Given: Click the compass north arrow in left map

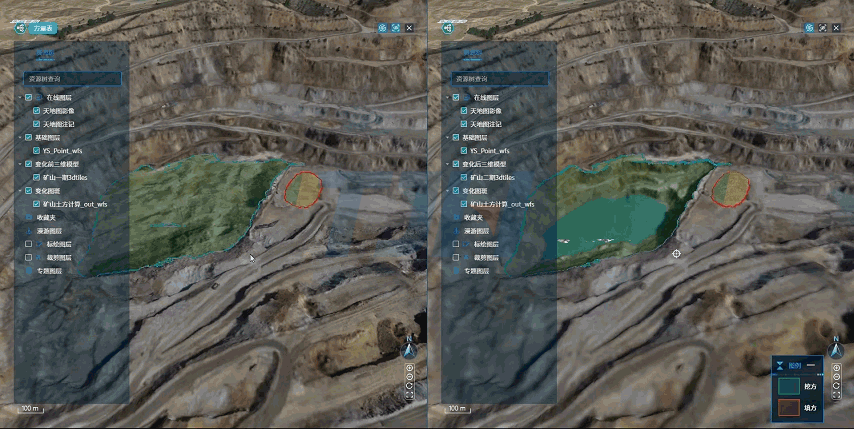Looking at the screenshot, I should pos(409,350).
